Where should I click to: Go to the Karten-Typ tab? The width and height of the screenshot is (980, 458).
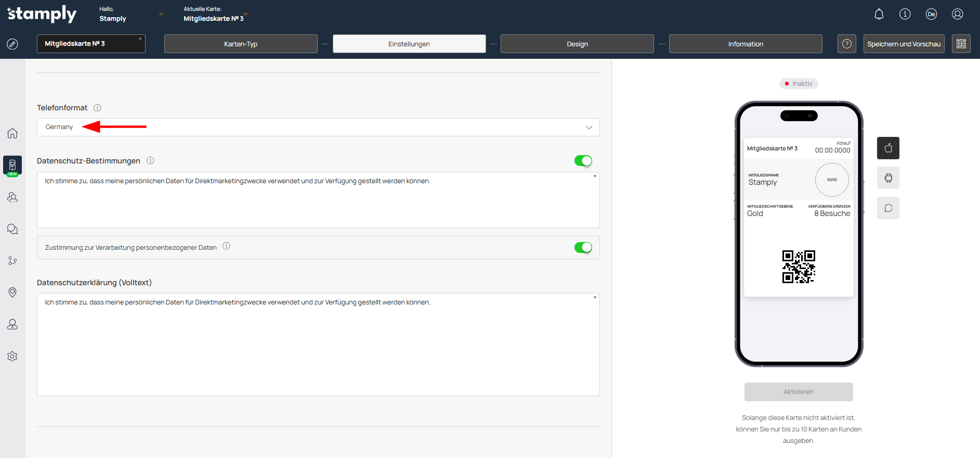tap(240, 44)
